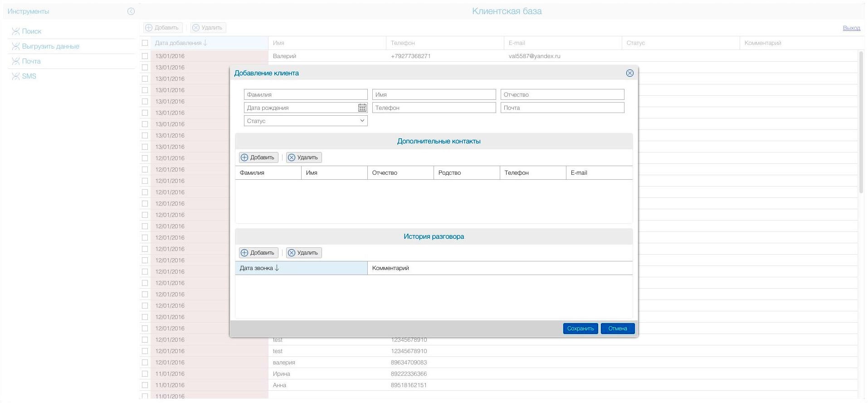The width and height of the screenshot is (868, 403).
Task: Select the Почта tool in sidebar
Action: (x=31, y=61)
